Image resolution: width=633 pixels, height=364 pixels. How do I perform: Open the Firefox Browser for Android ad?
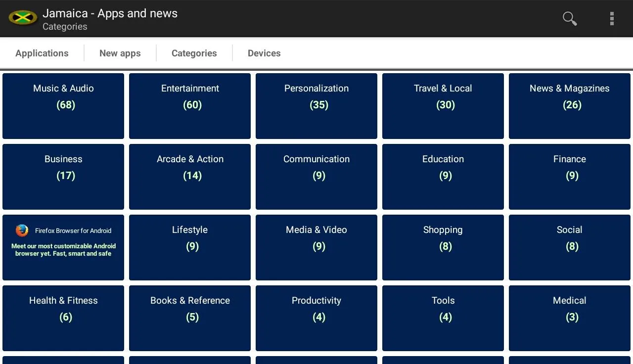[63, 247]
